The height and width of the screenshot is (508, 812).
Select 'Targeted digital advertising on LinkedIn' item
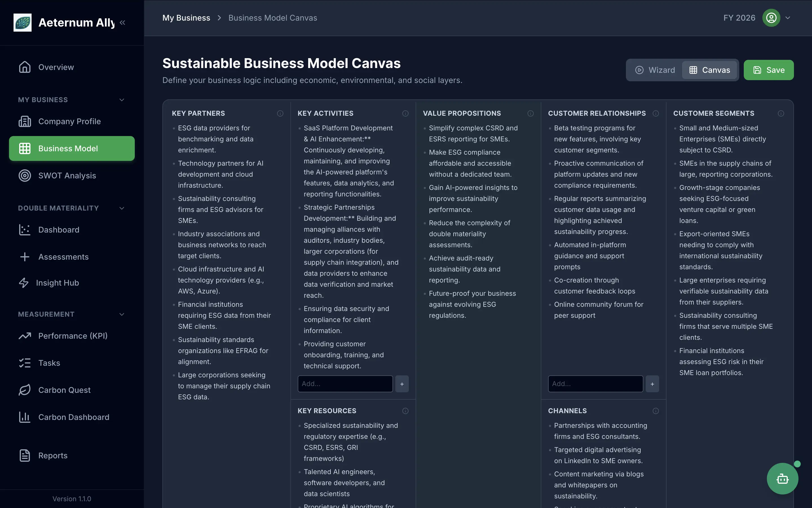(x=598, y=455)
